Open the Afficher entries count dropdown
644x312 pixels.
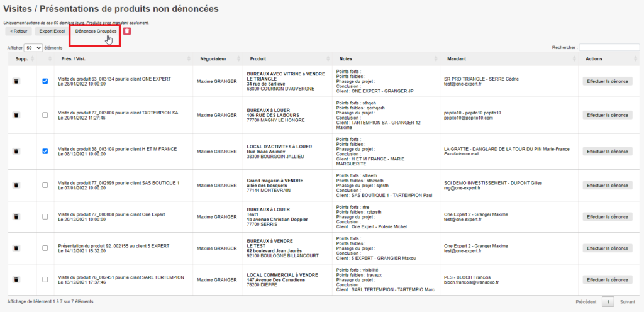click(x=33, y=48)
